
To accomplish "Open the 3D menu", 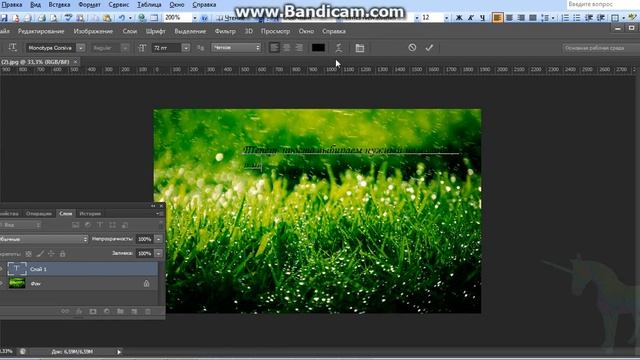I will (x=249, y=31).
